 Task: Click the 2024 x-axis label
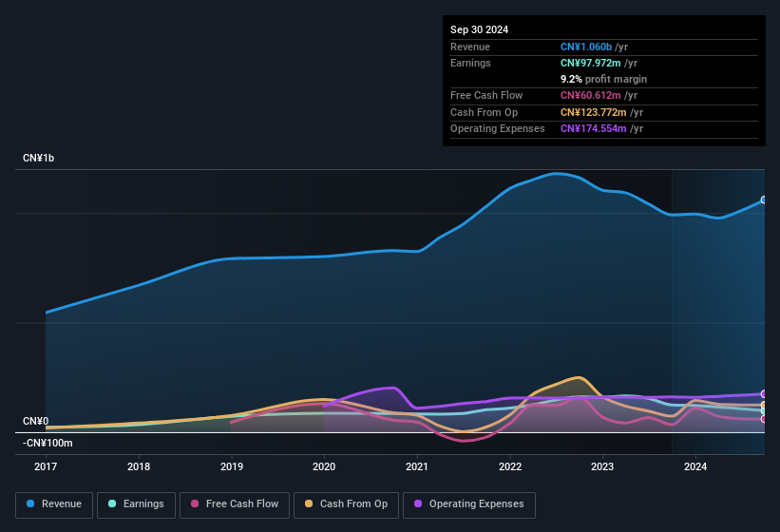tap(695, 466)
